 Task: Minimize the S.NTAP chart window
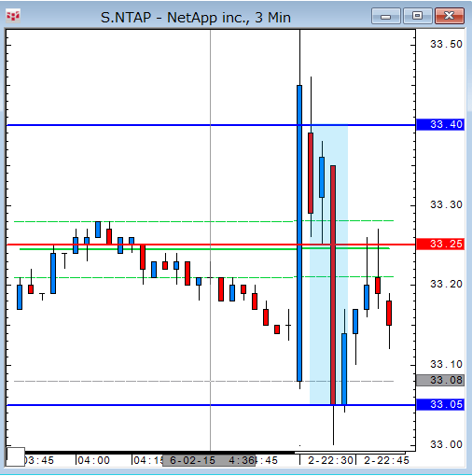coord(385,16)
